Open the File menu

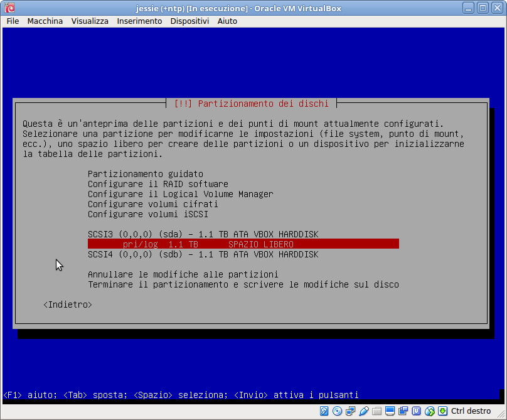click(x=13, y=21)
